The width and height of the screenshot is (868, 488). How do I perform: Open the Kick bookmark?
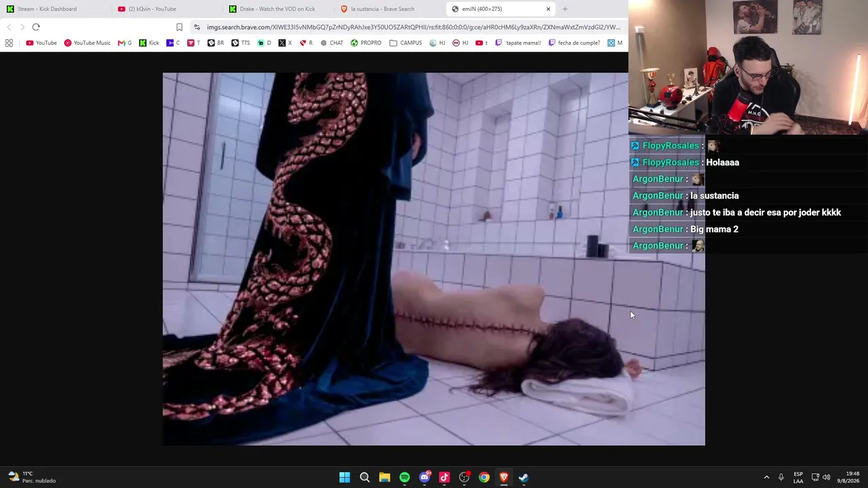[149, 43]
